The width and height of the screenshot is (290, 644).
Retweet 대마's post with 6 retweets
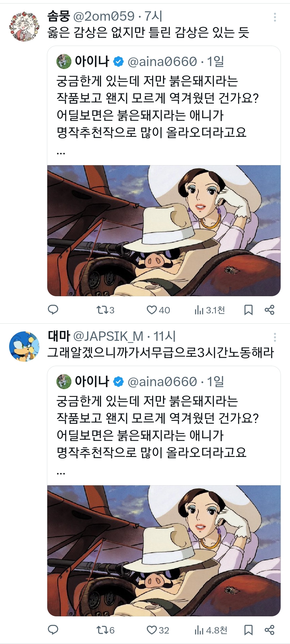click(x=105, y=630)
